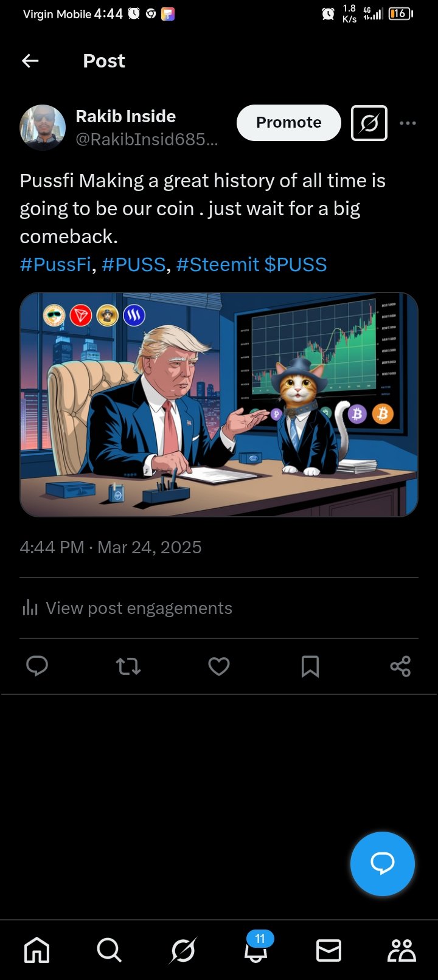Open Search tab in bottom navigation
This screenshot has height=980, width=438.
(x=109, y=950)
